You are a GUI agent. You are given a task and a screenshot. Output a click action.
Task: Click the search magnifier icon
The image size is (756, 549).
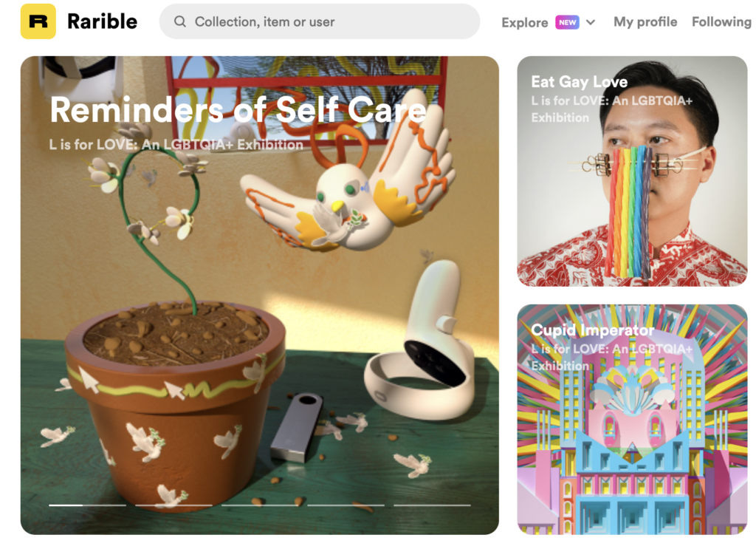coord(180,21)
